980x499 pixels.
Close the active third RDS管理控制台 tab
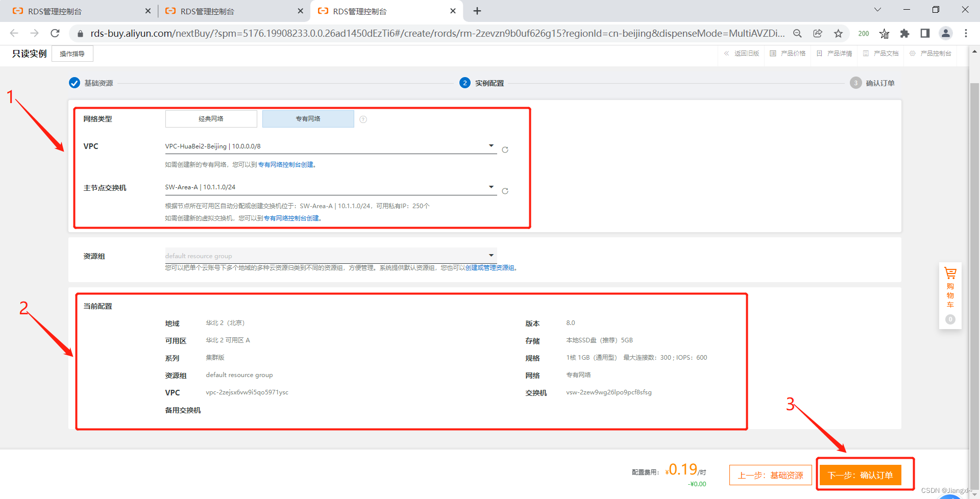(453, 11)
